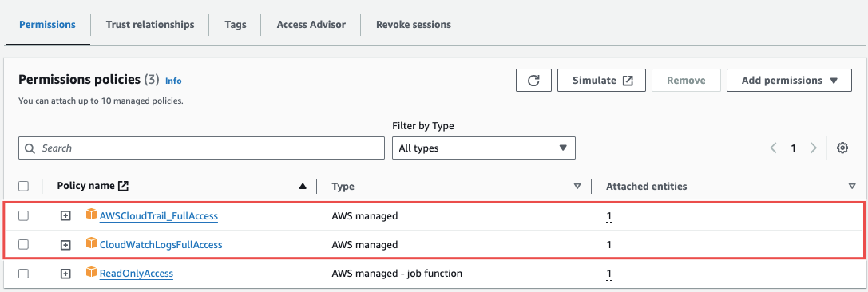The width and height of the screenshot is (868, 292).
Task: Switch to the Tags tab
Action: [x=236, y=24]
